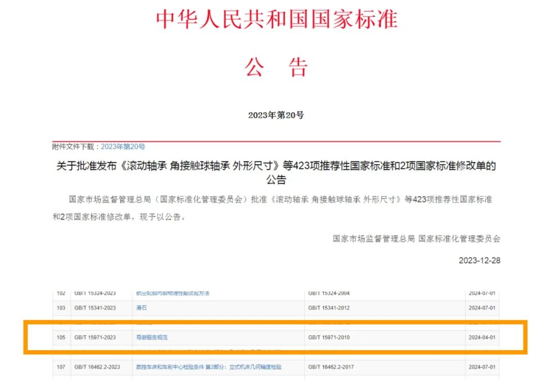
Task: Click implementation date 2024-04-01
Action: [x=482, y=337]
